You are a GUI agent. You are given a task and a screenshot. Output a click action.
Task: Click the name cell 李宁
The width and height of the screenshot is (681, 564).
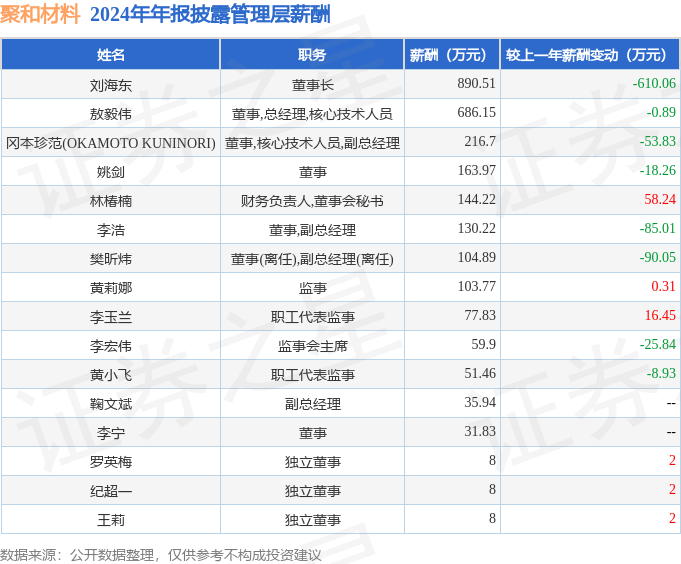[111, 433]
